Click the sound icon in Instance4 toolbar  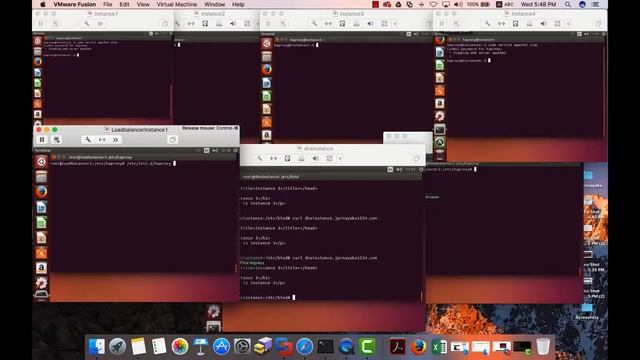(543, 24)
